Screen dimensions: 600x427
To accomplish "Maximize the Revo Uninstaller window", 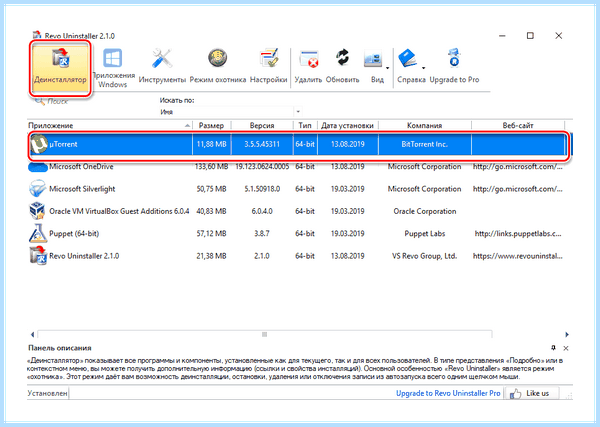I will coord(530,36).
